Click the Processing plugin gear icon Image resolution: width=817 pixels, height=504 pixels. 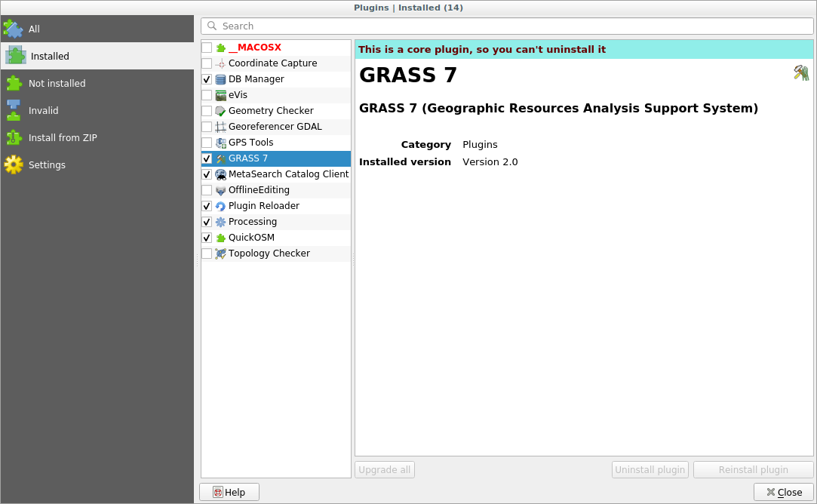click(219, 221)
